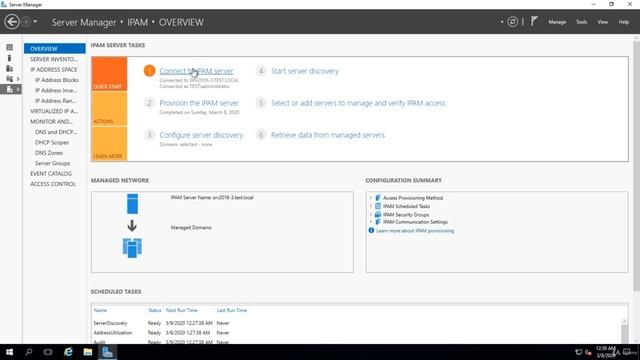Select the ACTIONS tile
640x360 pixels.
[x=109, y=109]
